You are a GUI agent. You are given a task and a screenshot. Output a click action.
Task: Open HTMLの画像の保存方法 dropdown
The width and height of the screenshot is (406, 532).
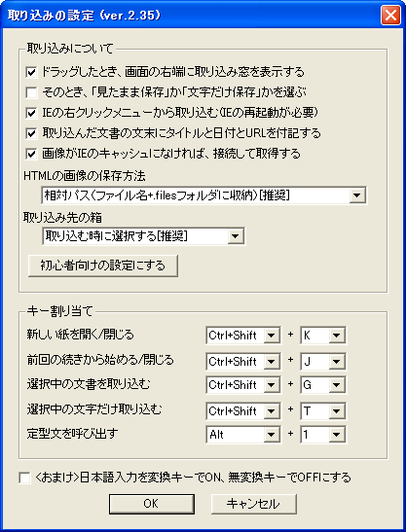click(203, 195)
